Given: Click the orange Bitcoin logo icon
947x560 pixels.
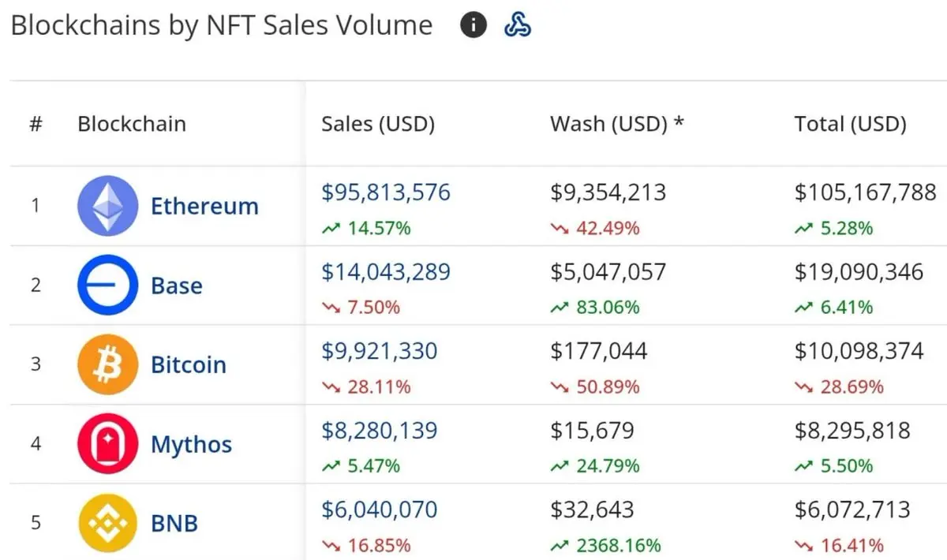Looking at the screenshot, I should pyautogui.click(x=107, y=364).
